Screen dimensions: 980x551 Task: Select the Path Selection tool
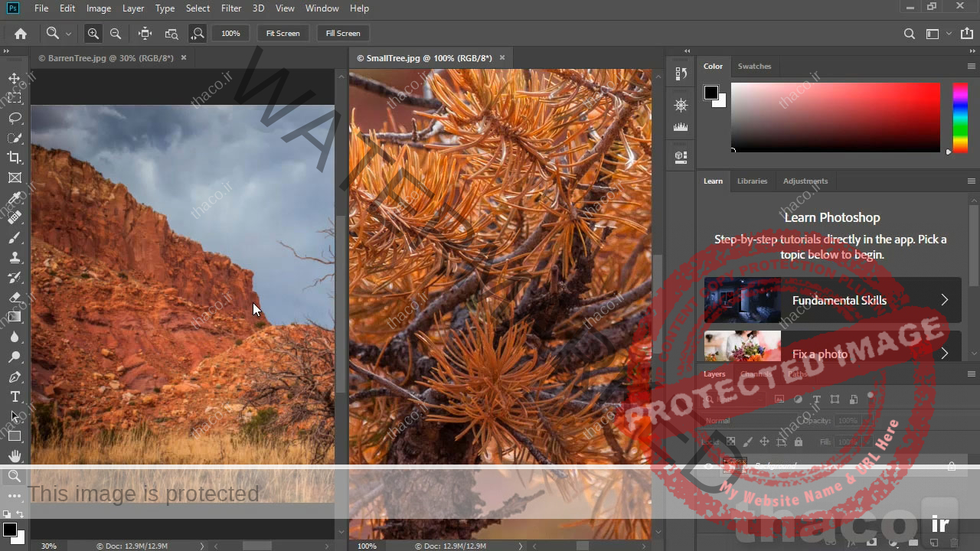15,416
